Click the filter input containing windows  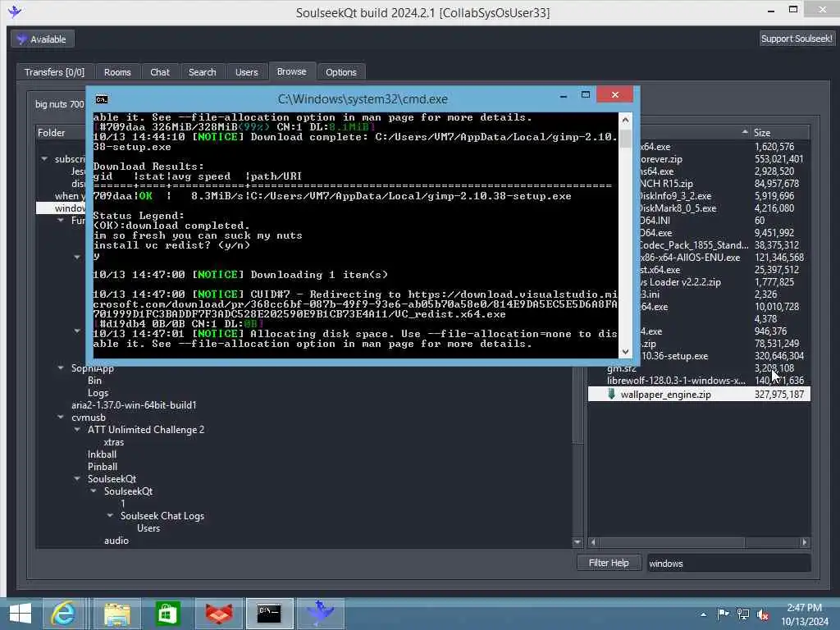click(x=728, y=563)
